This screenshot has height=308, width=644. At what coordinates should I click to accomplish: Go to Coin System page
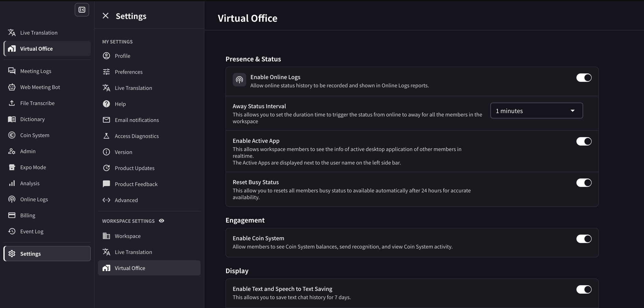[47, 135]
